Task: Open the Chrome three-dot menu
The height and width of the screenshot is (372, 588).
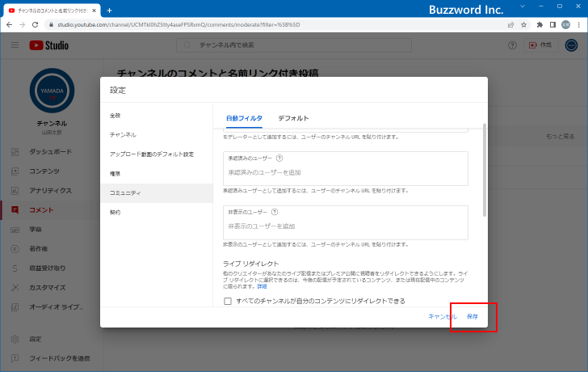Action: [579, 25]
